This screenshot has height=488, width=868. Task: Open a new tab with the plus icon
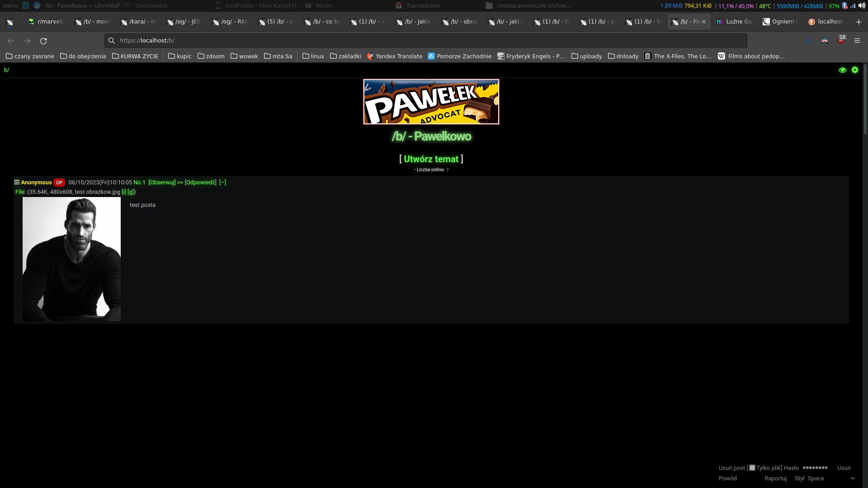859,22
